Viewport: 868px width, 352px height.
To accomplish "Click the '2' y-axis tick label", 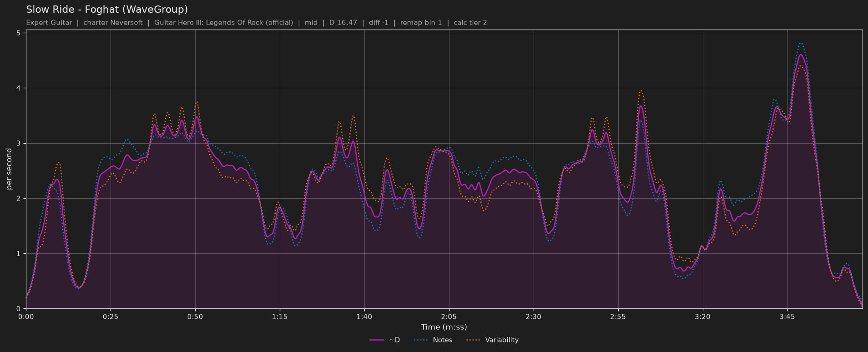I will tap(18, 198).
